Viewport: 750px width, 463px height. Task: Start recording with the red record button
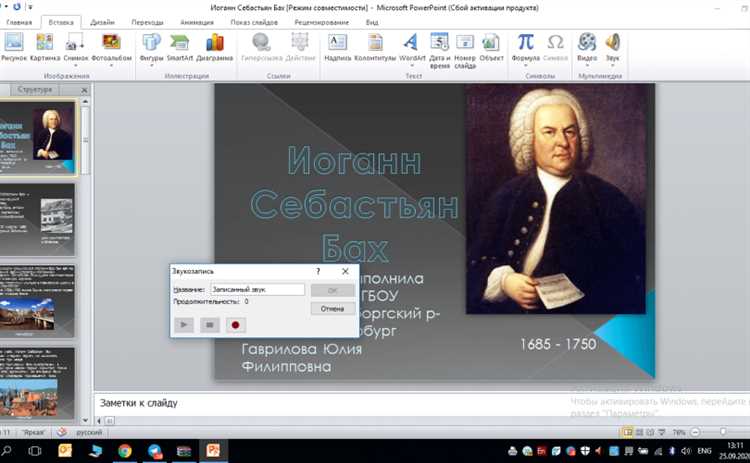[236, 324]
